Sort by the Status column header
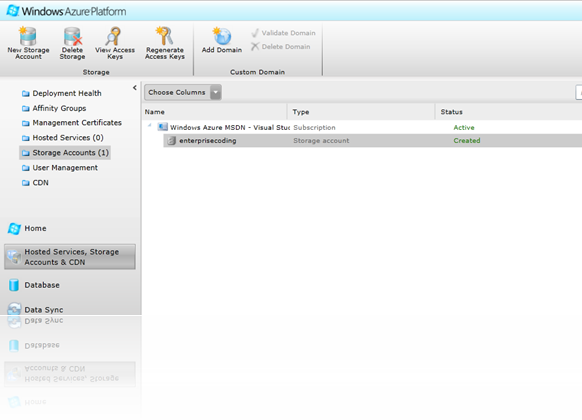 tap(509, 112)
